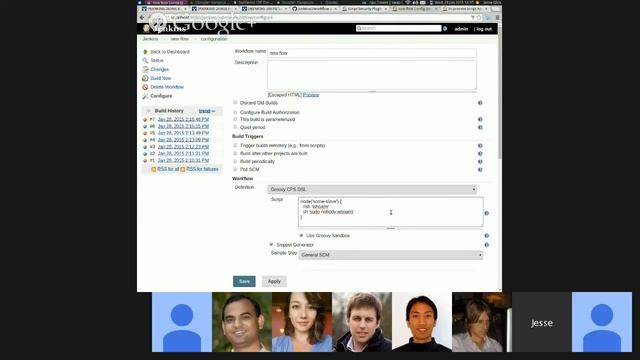This screenshot has height=360, width=640.
Task: Switch to the GitHub jenkinsci browser tab
Action: coord(314,9)
